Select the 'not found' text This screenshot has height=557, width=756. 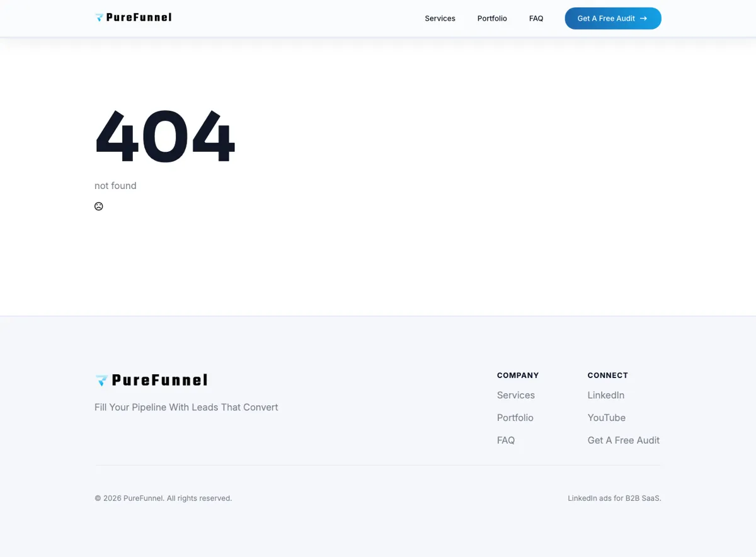coord(115,185)
